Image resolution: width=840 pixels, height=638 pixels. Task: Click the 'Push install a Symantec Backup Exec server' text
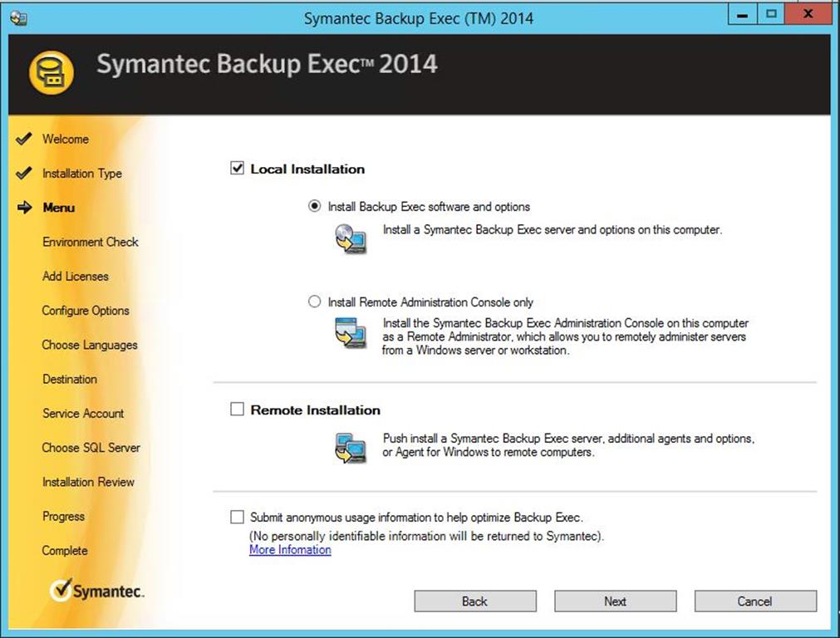tap(568, 445)
